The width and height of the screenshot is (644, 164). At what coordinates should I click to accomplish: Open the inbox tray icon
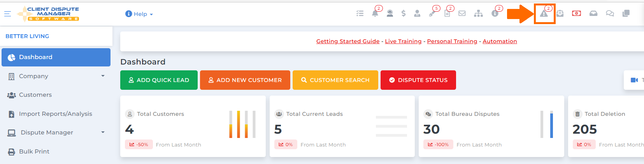pyautogui.click(x=593, y=14)
